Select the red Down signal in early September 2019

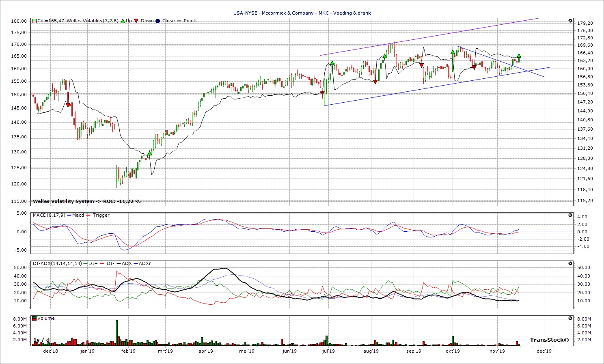[x=421, y=65]
